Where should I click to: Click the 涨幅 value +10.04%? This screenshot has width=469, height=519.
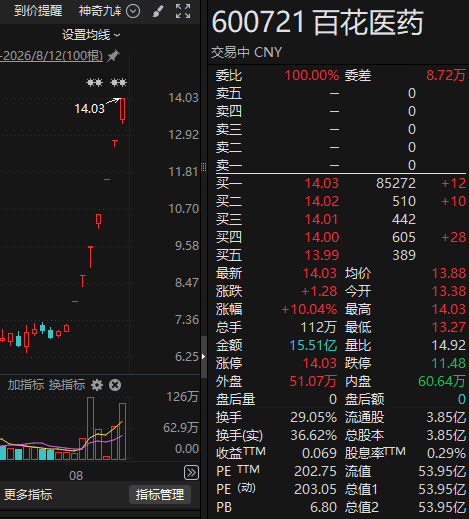pyautogui.click(x=309, y=309)
